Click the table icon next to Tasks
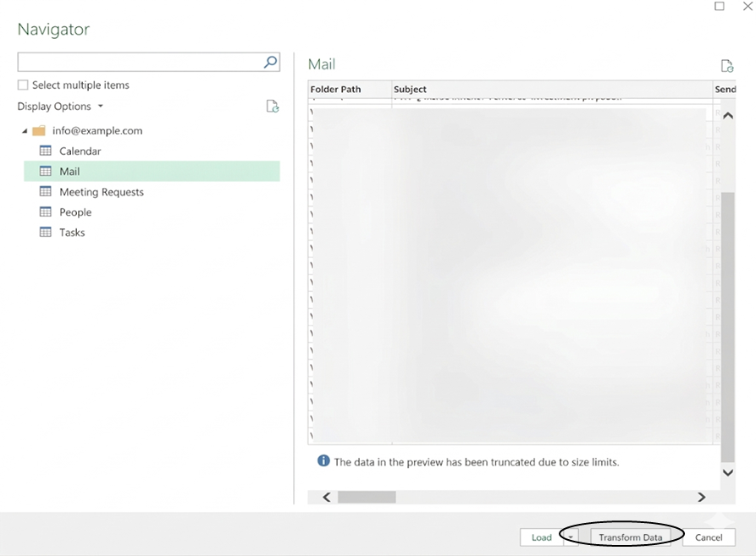 tap(46, 232)
